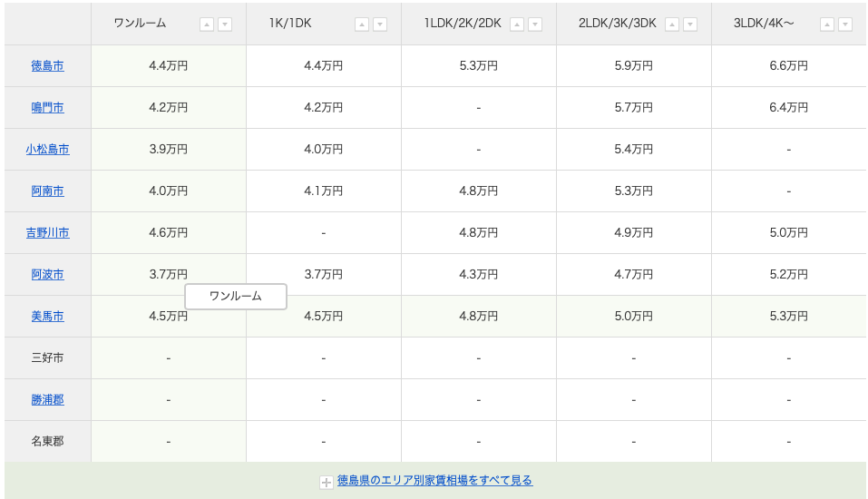Viewport: 868px width, 499px height.
Task: Open the 小松島市 area link
Action: click(x=47, y=149)
